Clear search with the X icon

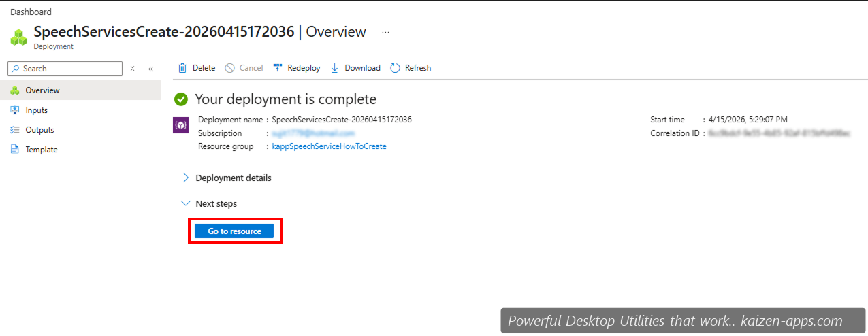(133, 69)
